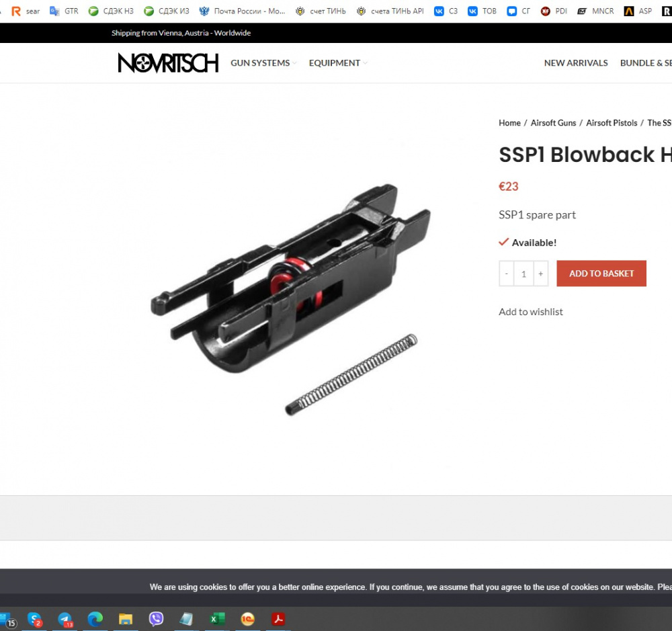Open the Почта России bookmark
Viewport: 672px width, 631px height.
click(242, 11)
